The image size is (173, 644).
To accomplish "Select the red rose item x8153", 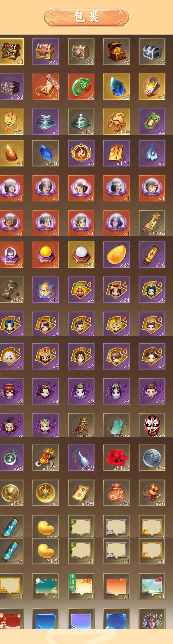I will click(x=116, y=458).
